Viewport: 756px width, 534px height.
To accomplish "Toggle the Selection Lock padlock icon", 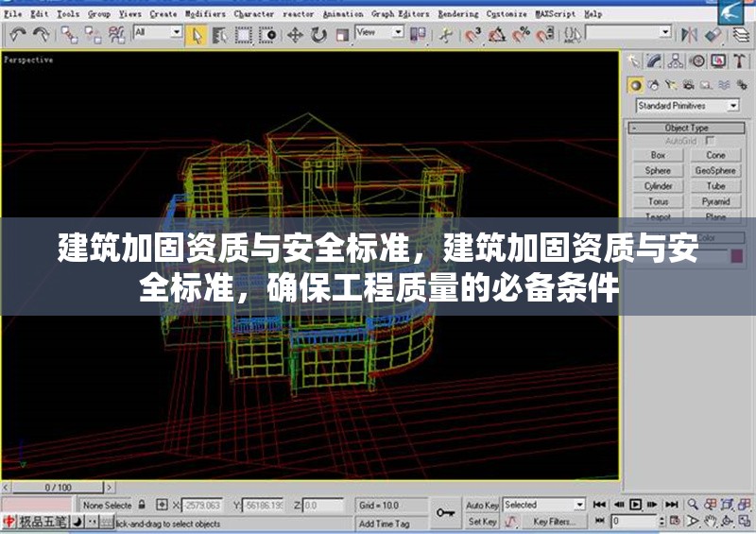I will pos(142,505).
